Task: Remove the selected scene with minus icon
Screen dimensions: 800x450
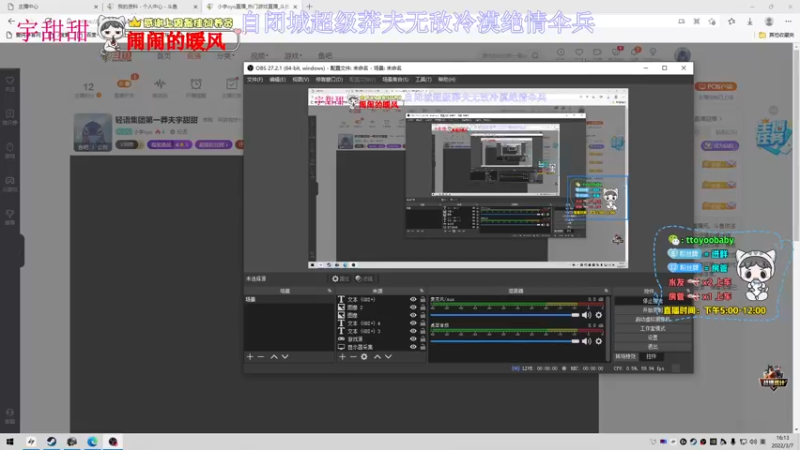Action: (x=261, y=357)
